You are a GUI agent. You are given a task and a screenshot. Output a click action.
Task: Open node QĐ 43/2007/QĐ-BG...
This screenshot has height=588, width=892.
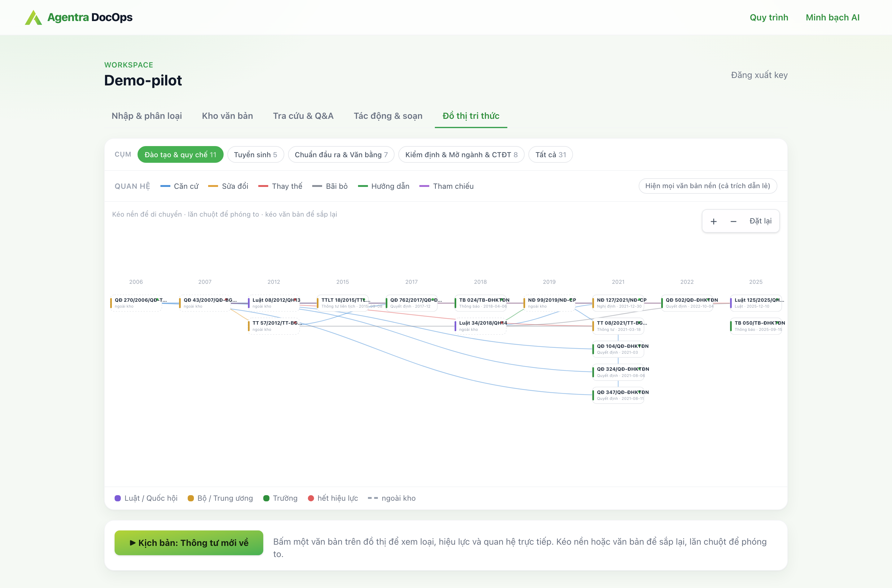coord(205,303)
